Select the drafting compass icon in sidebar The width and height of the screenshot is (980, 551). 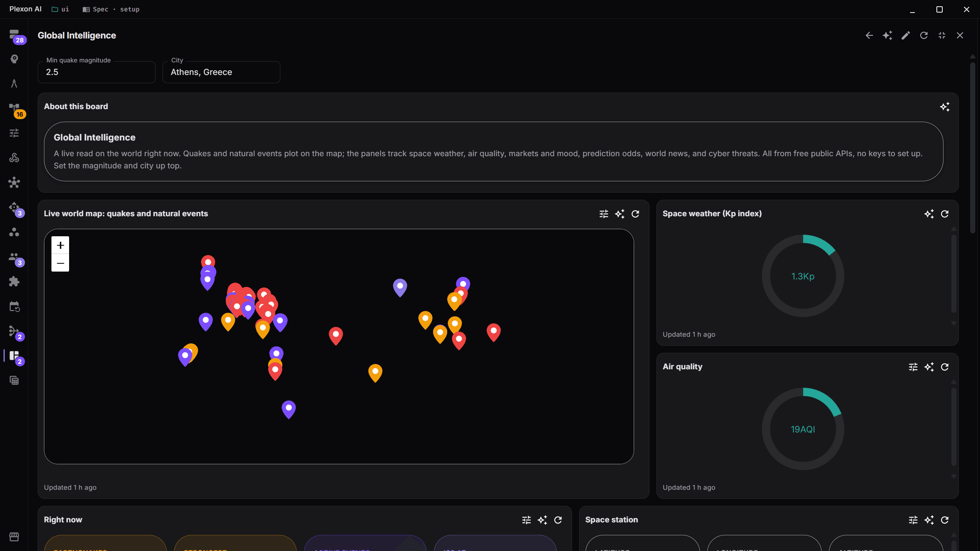point(15,84)
